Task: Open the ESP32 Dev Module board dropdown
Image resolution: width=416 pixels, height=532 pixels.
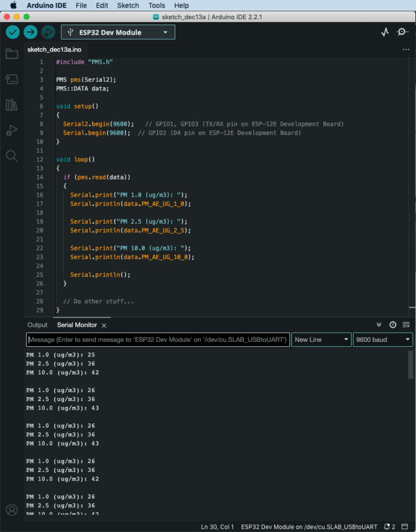Action: (x=118, y=33)
